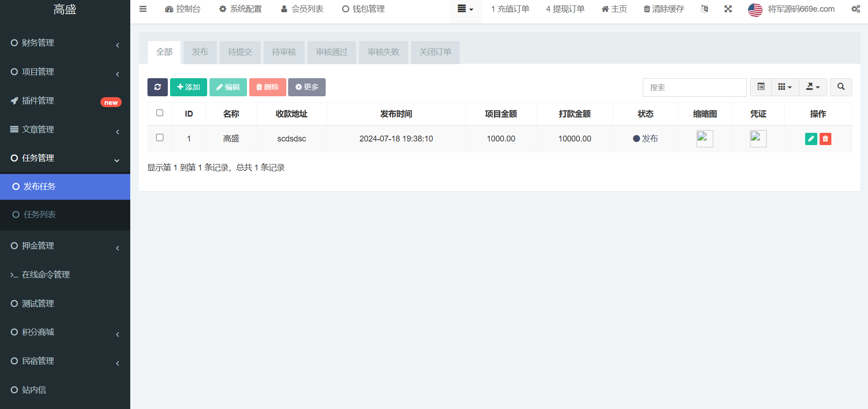Toggle the sidebar hamburger menu icon
868x409 pixels.
143,9
